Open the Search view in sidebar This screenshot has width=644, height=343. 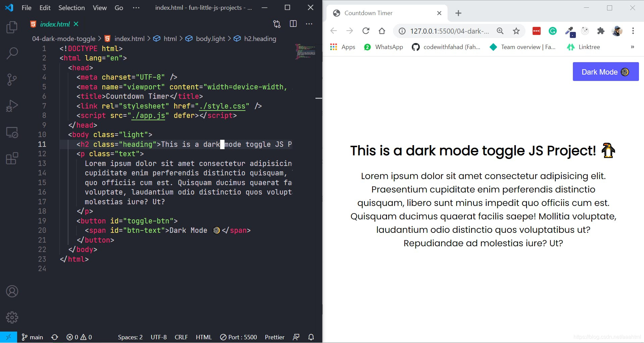pyautogui.click(x=12, y=53)
